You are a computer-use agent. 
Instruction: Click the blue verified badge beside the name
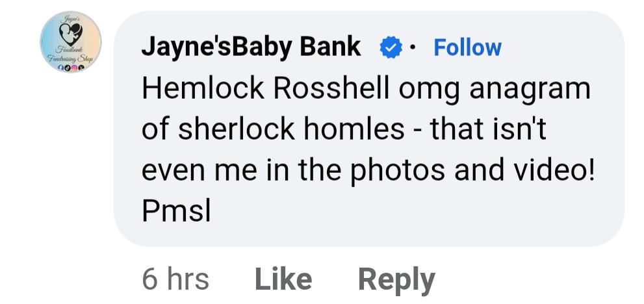click(x=391, y=47)
